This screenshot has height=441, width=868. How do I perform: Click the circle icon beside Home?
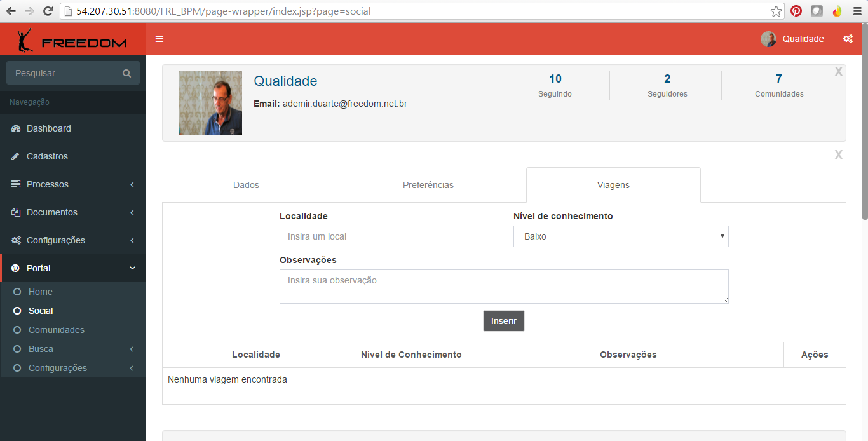(17, 292)
